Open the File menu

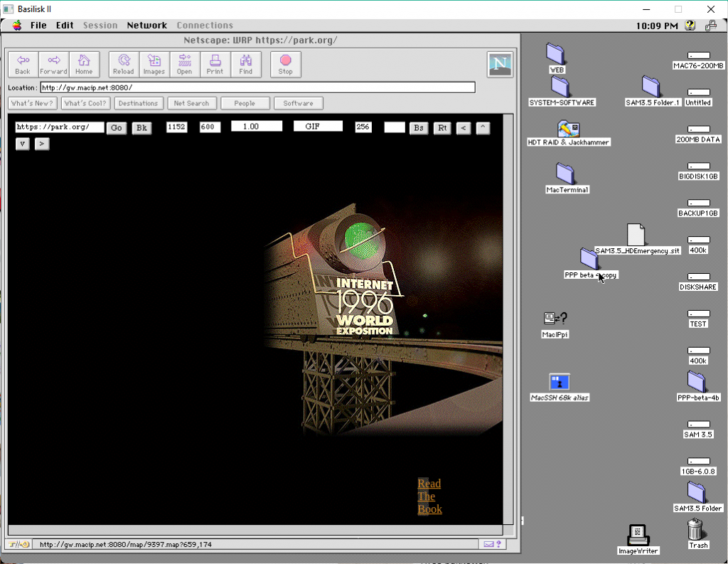38,26
